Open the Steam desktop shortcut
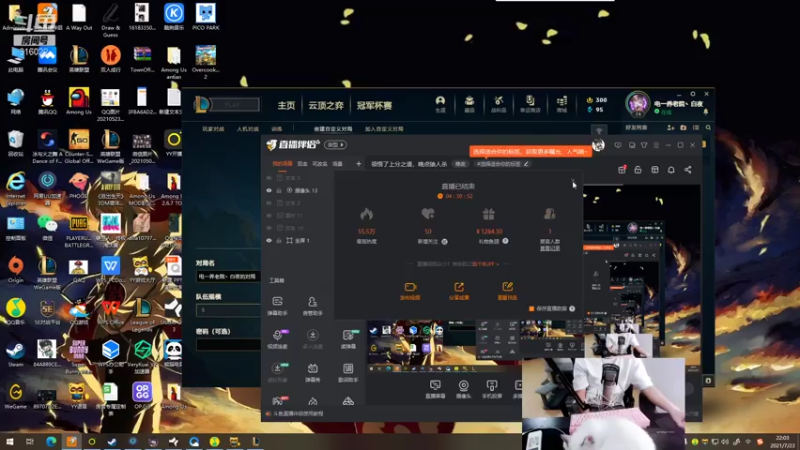Screen dimensions: 800x450 point(15,354)
